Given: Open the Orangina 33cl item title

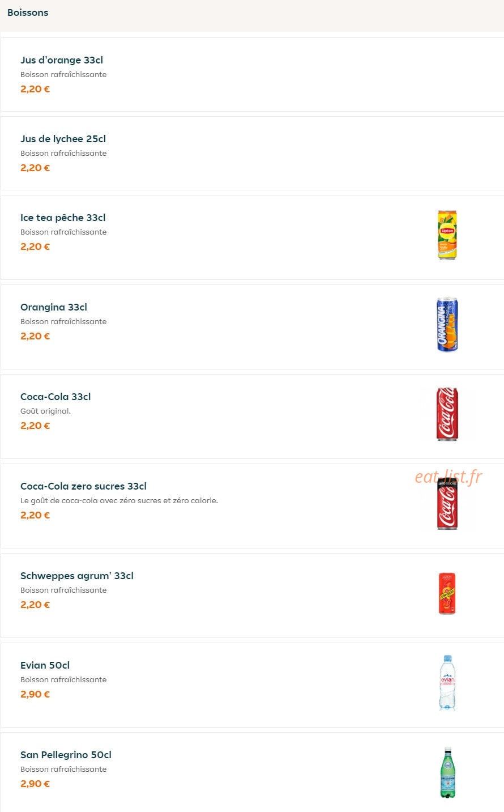Looking at the screenshot, I should [x=54, y=307].
